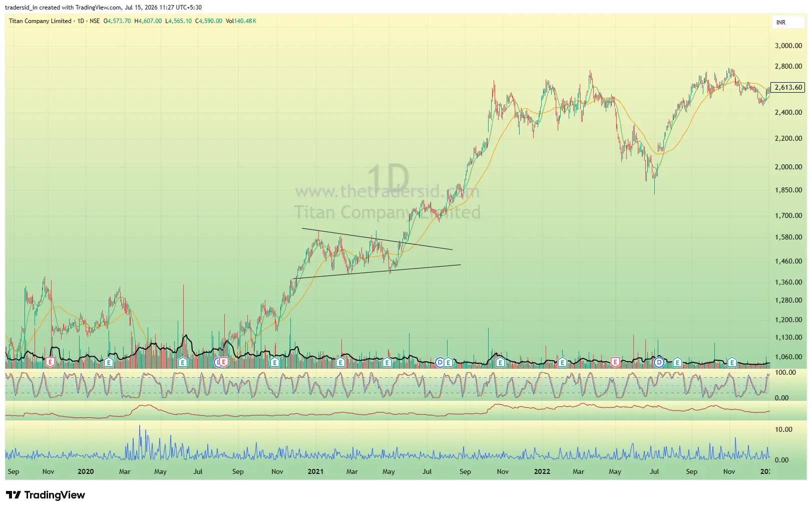This screenshot has width=812, height=510.
Task: Click the close value C4,590.00
Action: [x=209, y=21]
